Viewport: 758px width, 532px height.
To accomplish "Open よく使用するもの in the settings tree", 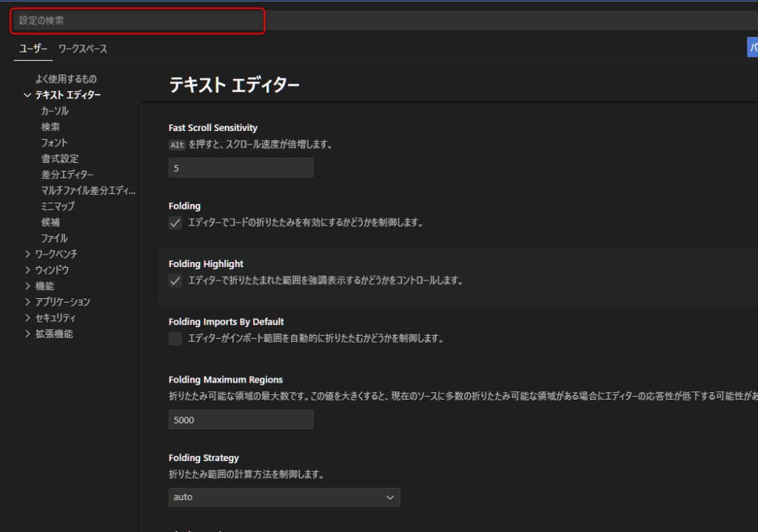I will [x=66, y=78].
